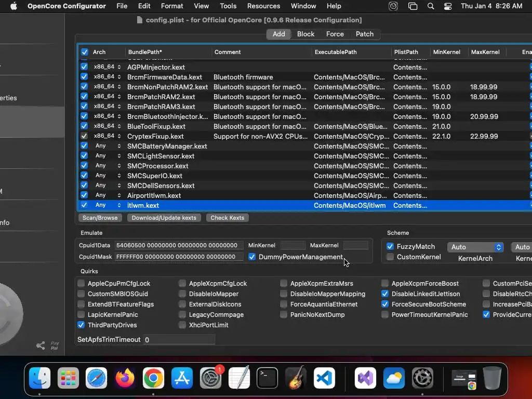The image size is (532, 399).
Task: Switch to the Force tab
Action: [335, 34]
